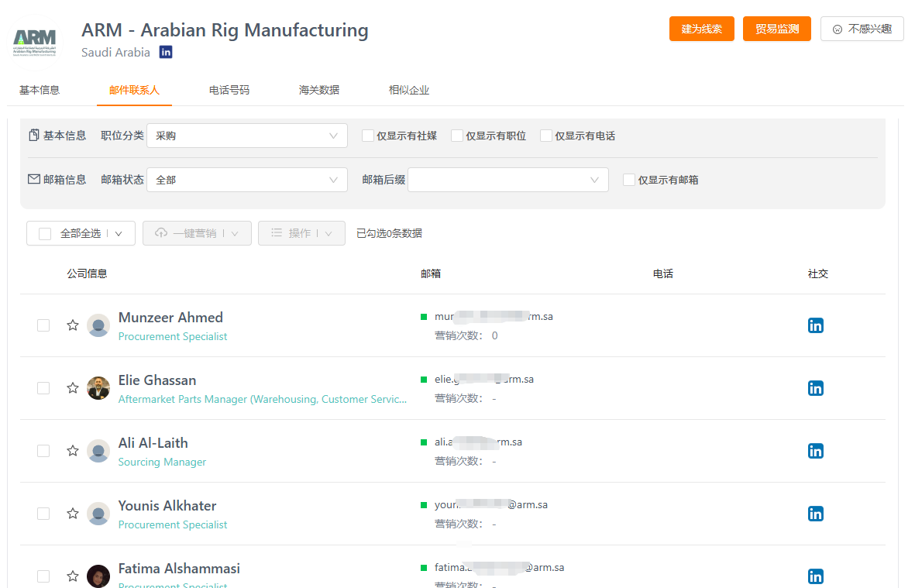The image size is (915, 588).
Task: Expand the 全部全选 dropdown arrow
Action: point(119,233)
